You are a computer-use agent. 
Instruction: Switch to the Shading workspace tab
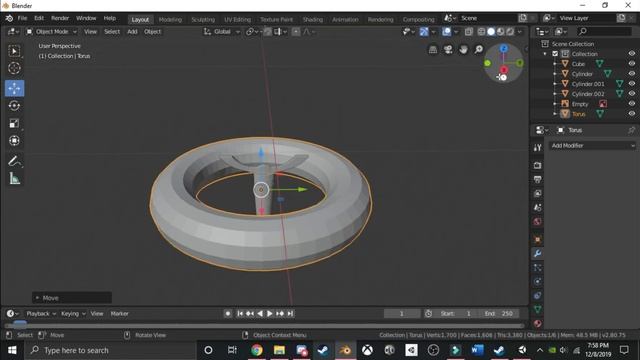point(313,20)
